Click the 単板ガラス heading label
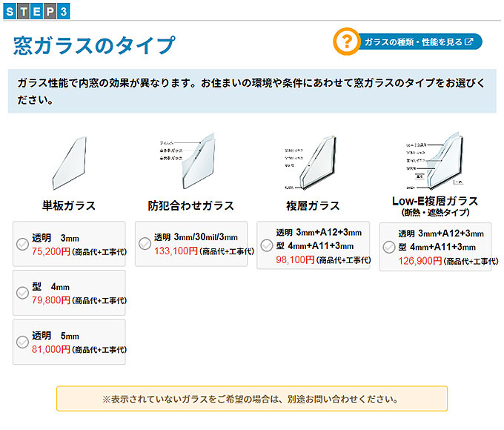 [x=68, y=205]
